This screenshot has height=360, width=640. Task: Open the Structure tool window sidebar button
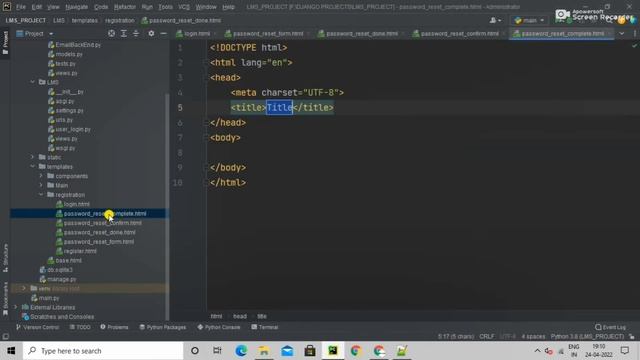coord(5,258)
